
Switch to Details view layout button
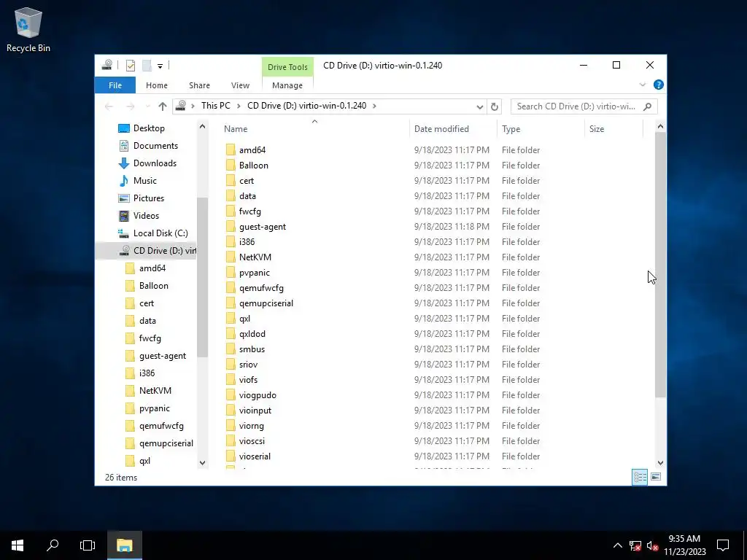point(640,477)
